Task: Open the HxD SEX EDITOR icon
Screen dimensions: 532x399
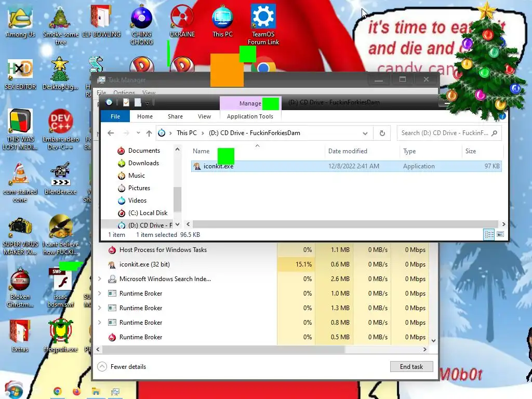Action: click(x=20, y=75)
